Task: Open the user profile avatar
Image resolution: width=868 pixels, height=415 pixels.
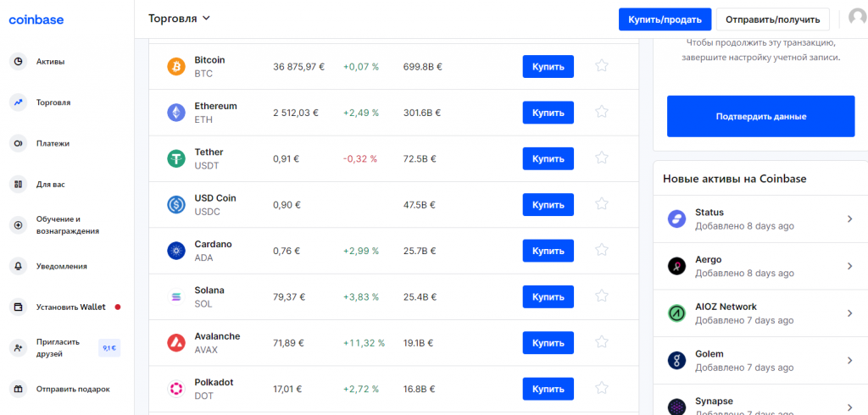Action: coord(858,19)
